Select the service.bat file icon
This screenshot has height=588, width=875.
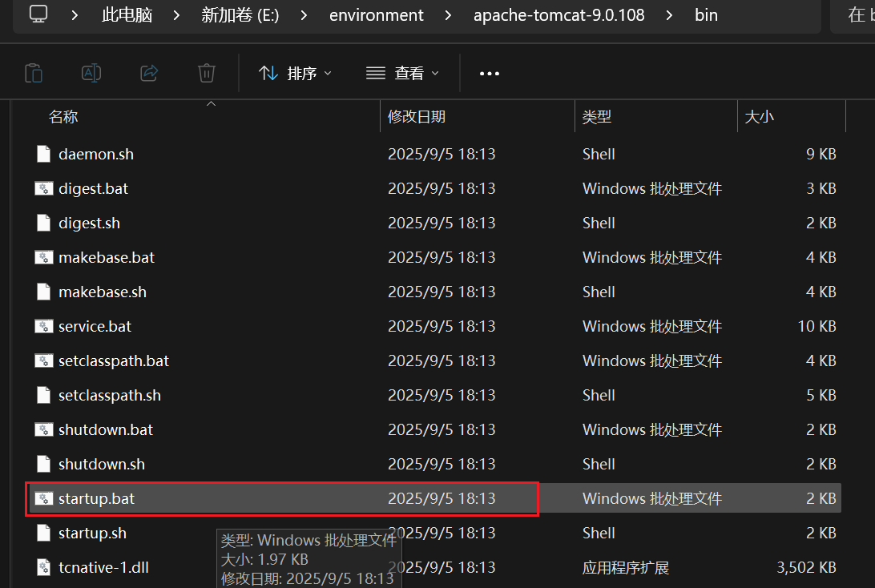click(43, 326)
